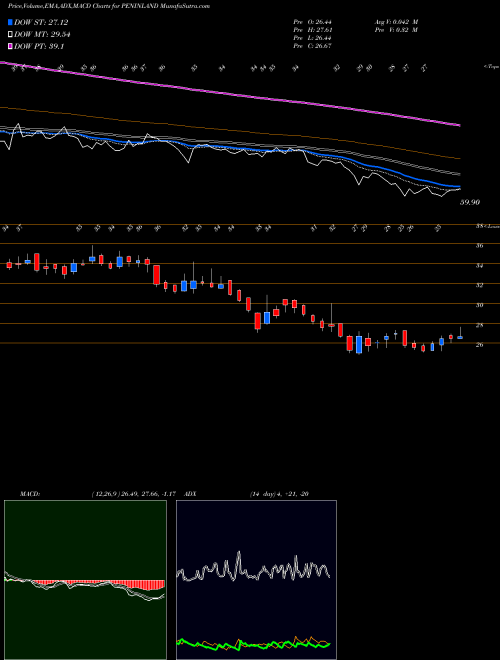
Task: Click the 'Pre L: 26.44' value
Action: point(312,38)
